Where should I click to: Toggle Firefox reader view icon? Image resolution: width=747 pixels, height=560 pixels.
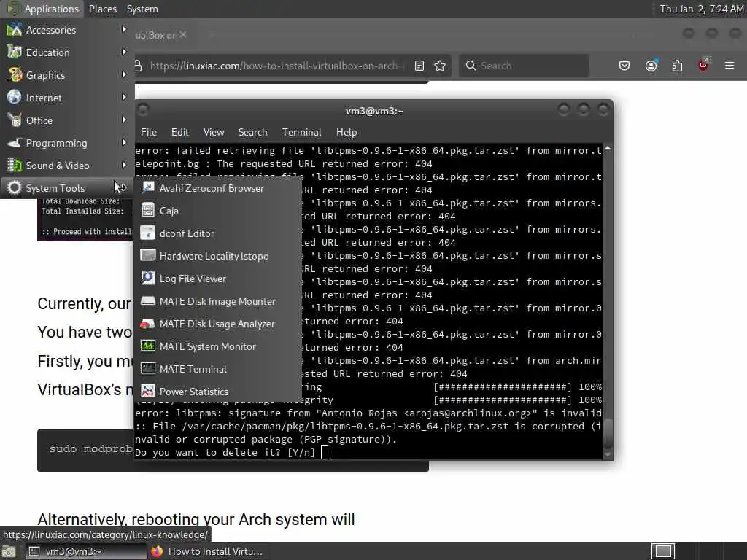point(419,66)
